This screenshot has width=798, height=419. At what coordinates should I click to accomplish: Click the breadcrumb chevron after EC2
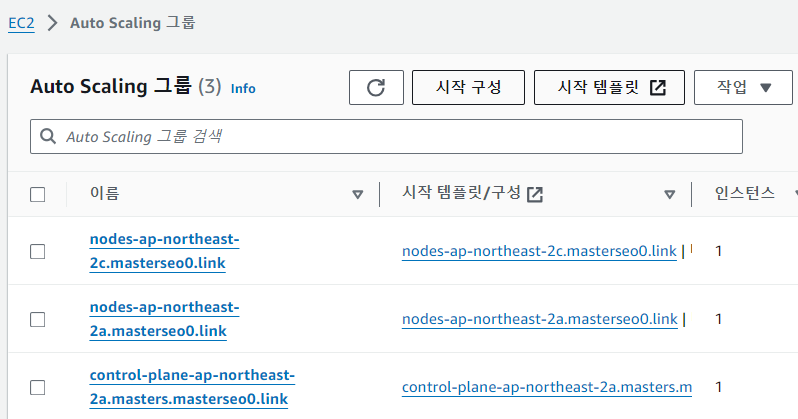(52, 23)
